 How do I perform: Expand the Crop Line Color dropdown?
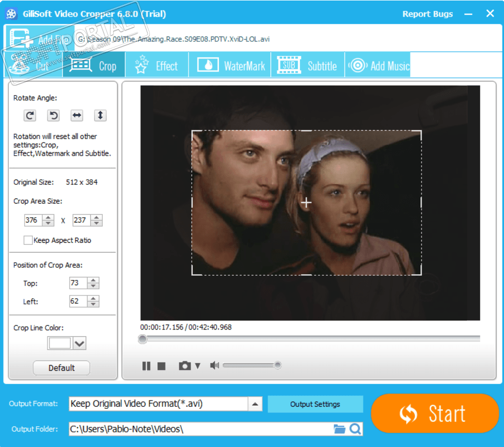(x=79, y=343)
